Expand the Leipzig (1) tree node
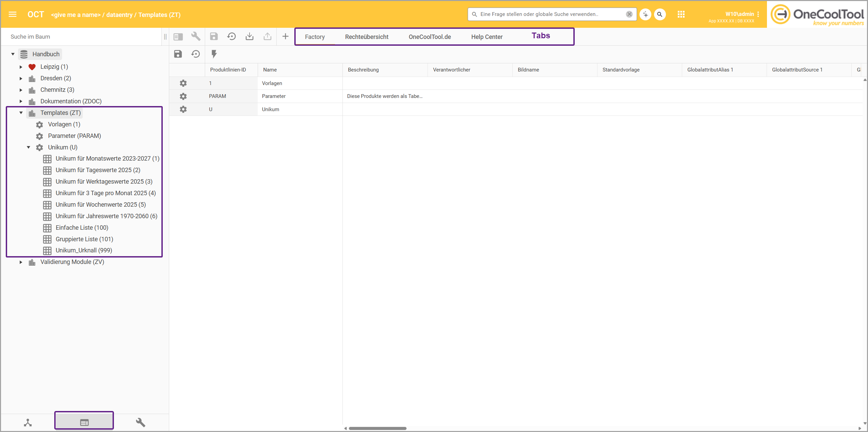This screenshot has width=868, height=432. pyautogui.click(x=21, y=67)
